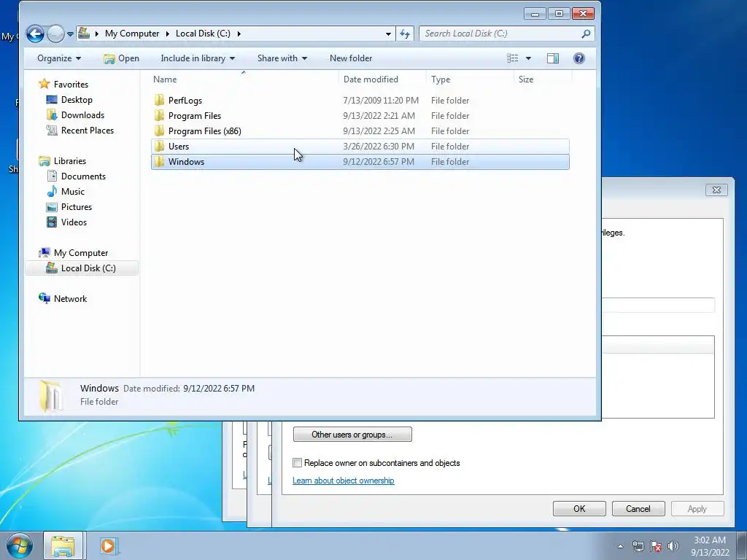Viewport: 747px width, 560px height.
Task: Click Other users or groups... button
Action: 352,435
